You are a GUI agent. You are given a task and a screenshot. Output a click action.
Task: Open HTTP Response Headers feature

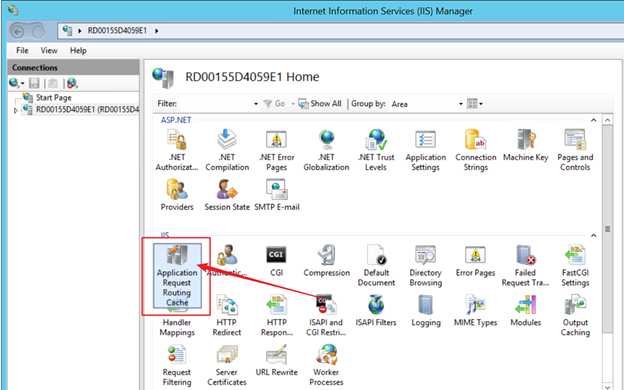(x=277, y=316)
